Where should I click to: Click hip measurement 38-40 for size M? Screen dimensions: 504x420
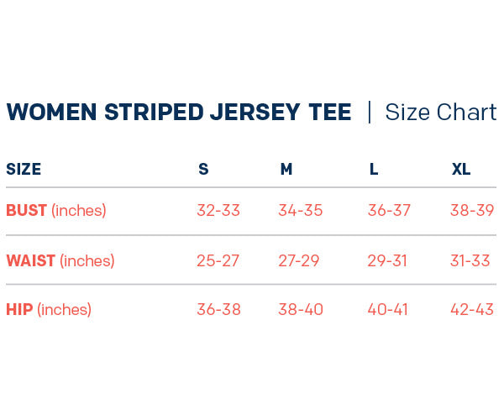[x=301, y=310]
